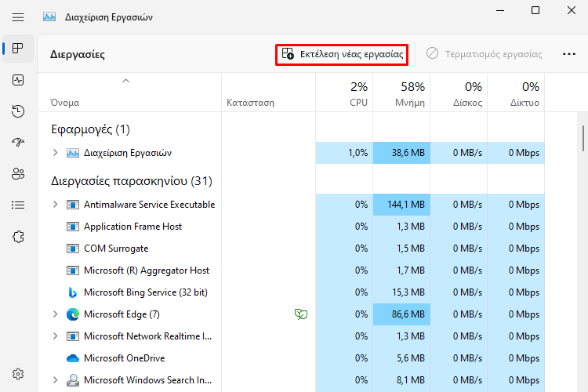This screenshot has width=588, height=392.
Task: Click the Microsoft Aggregator Host icon
Action: pos(73,270)
